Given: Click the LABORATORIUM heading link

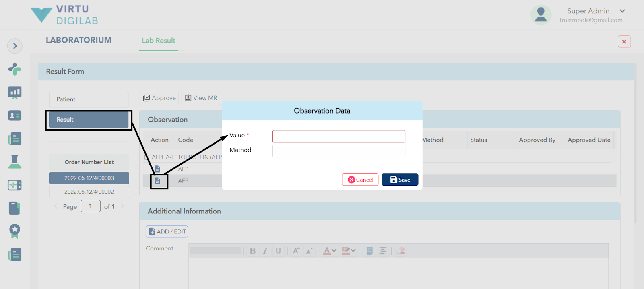Looking at the screenshot, I should point(78,40).
